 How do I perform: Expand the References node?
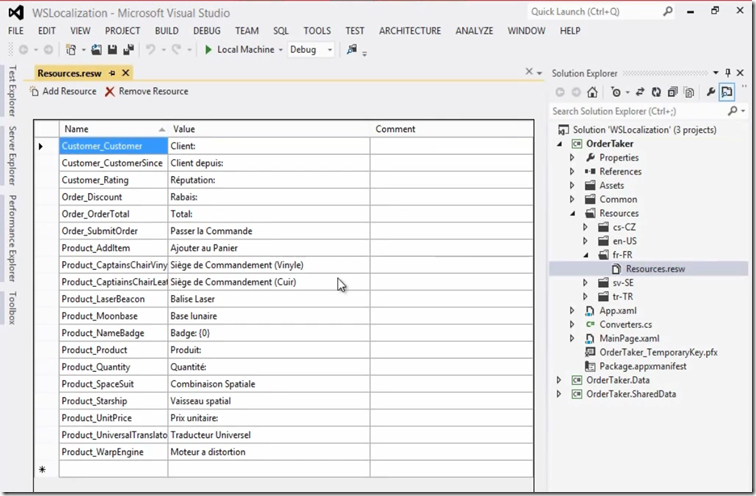(x=572, y=172)
